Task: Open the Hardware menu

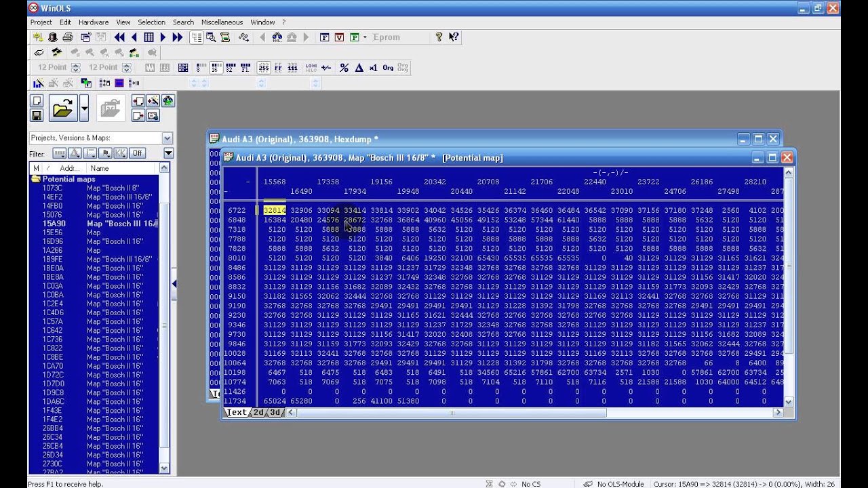Action: pyautogui.click(x=94, y=22)
